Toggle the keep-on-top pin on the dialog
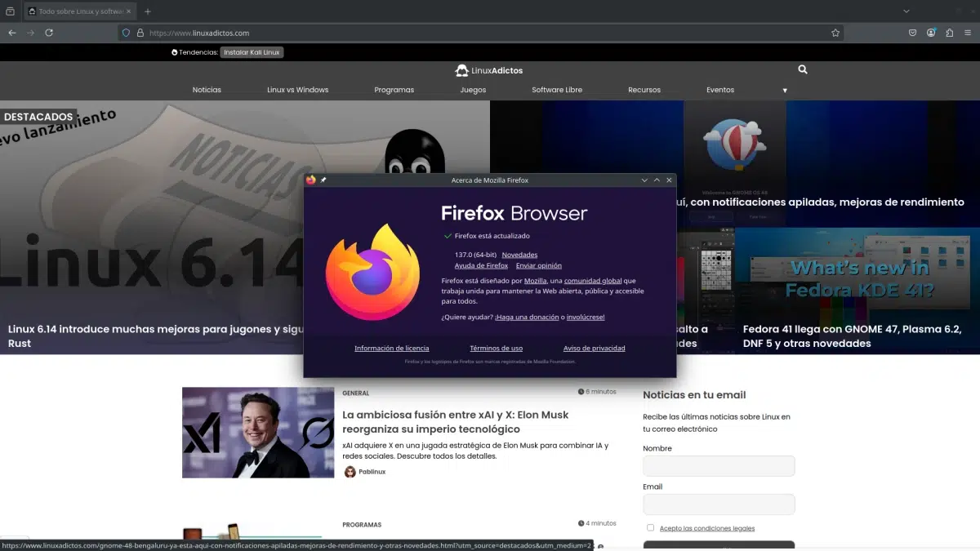The width and height of the screenshot is (980, 551). (x=323, y=180)
